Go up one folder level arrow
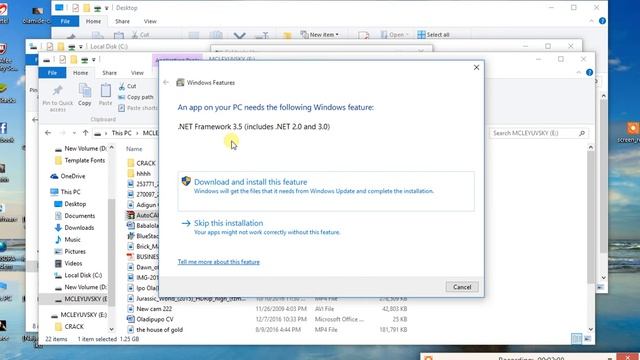This screenshot has width=640, height=360. point(85,133)
